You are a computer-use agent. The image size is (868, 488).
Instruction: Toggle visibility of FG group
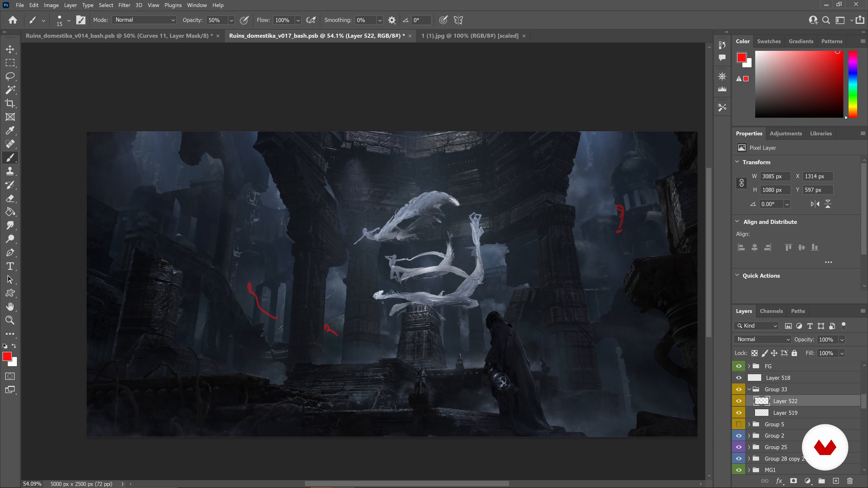tap(739, 366)
